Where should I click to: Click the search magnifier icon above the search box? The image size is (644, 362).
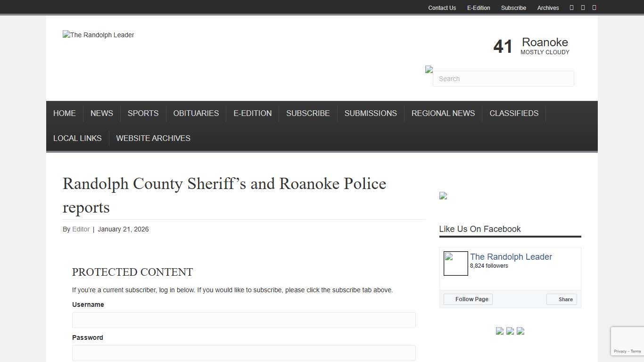pos(429,69)
